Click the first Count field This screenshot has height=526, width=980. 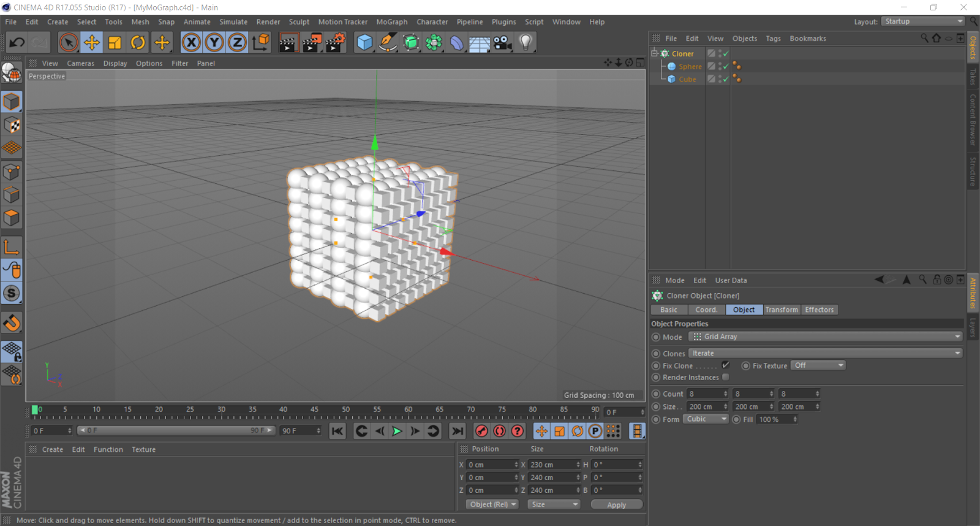[707, 394]
